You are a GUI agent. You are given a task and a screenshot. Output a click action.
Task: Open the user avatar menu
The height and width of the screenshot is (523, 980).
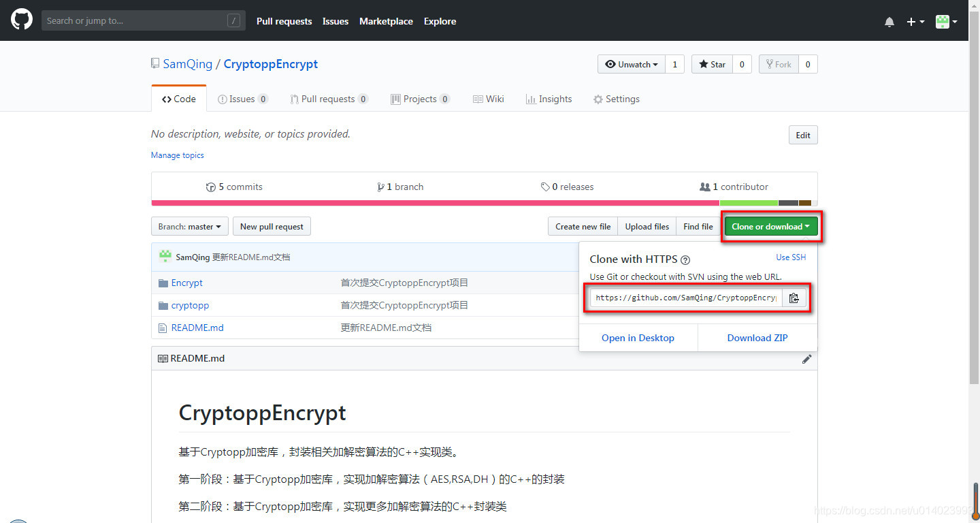(946, 22)
